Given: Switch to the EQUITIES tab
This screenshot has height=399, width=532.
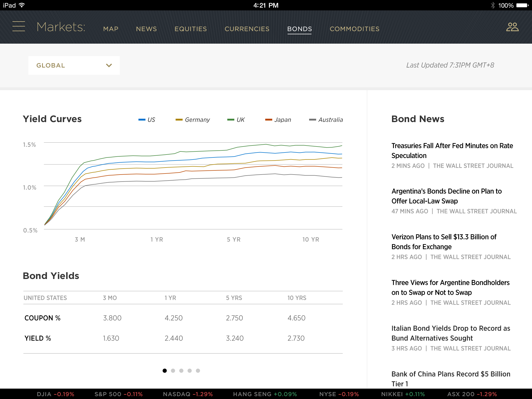Looking at the screenshot, I should 191,29.
